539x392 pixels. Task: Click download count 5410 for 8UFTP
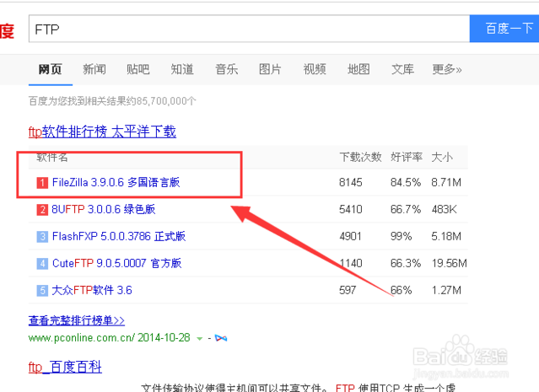coord(351,209)
